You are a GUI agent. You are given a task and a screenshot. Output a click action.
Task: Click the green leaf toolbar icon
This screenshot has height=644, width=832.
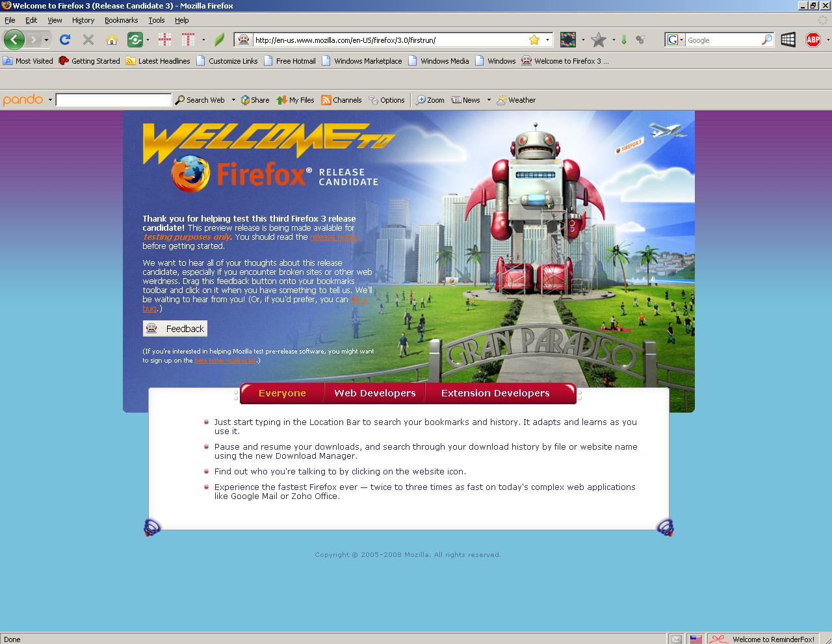220,40
